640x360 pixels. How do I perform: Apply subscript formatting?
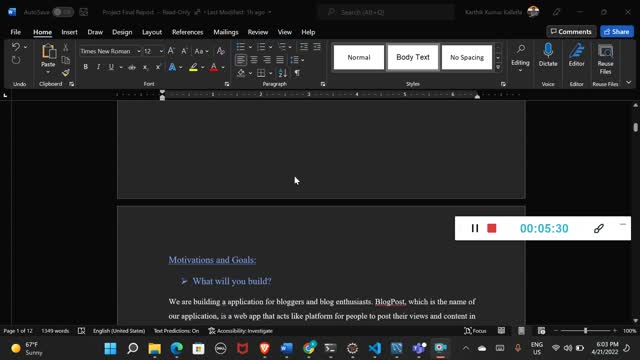(x=145, y=67)
